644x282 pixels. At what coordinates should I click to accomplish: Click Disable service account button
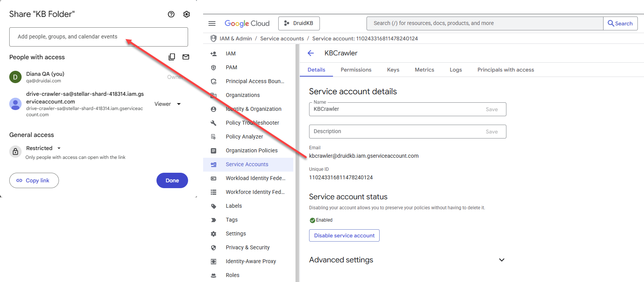click(x=344, y=235)
